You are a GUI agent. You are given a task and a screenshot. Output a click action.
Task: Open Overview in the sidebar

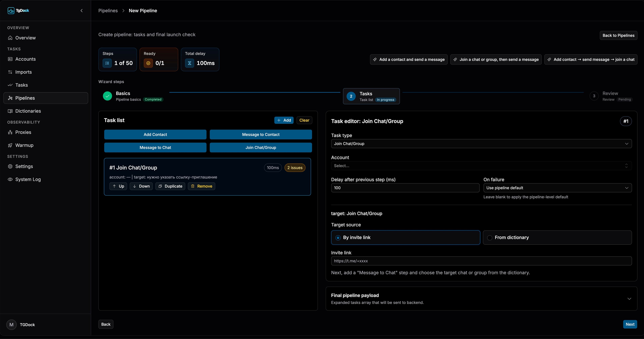46,38
